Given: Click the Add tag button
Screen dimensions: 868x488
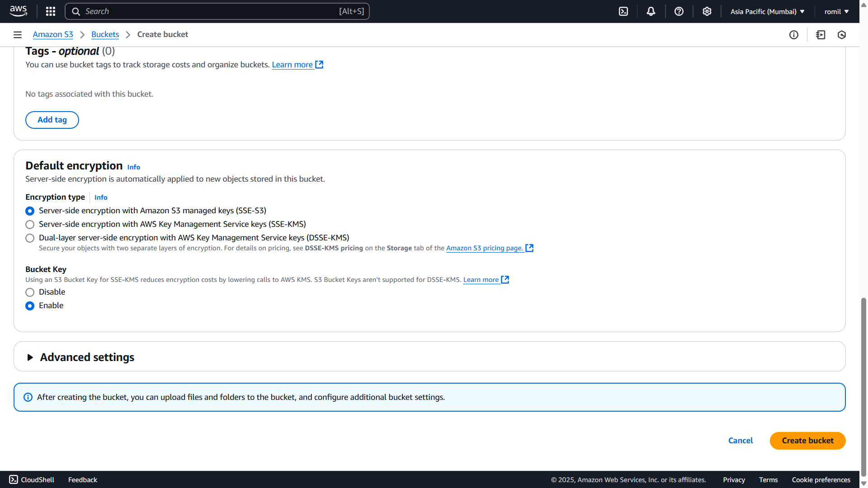Looking at the screenshot, I should click(52, 120).
